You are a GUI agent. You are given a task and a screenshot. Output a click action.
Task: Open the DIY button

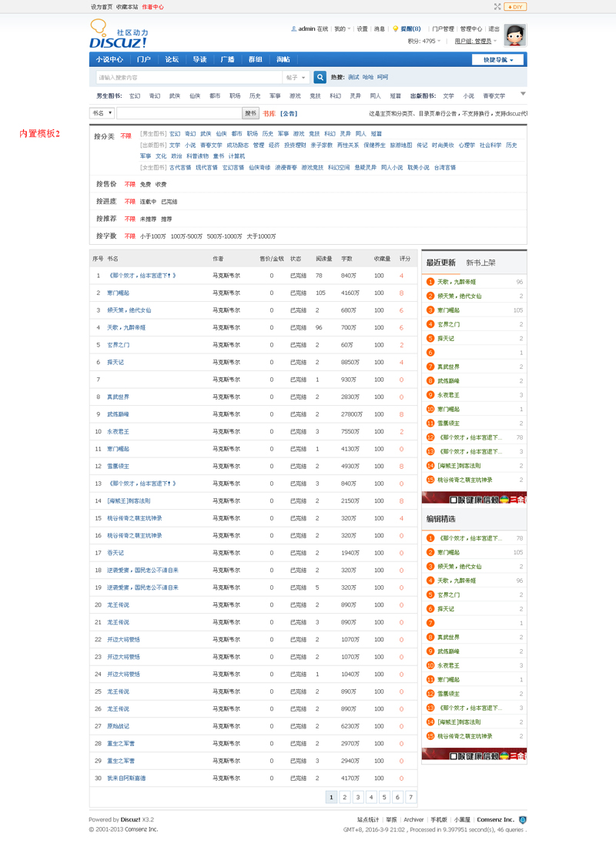515,7
